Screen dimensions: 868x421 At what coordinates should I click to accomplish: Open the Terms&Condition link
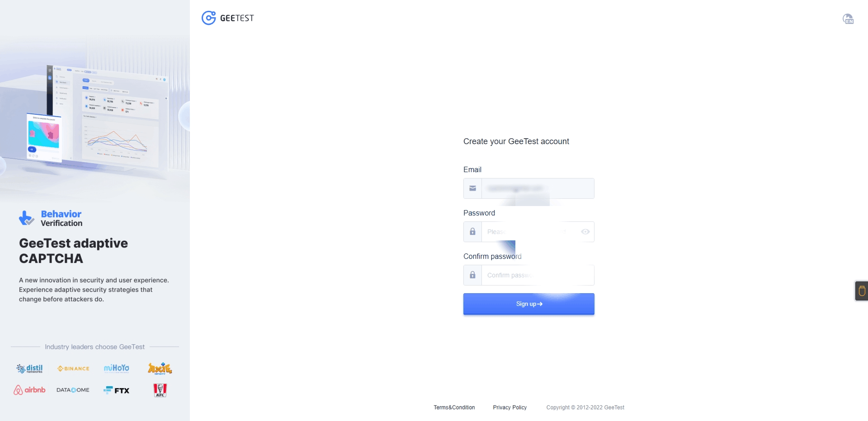pos(454,407)
